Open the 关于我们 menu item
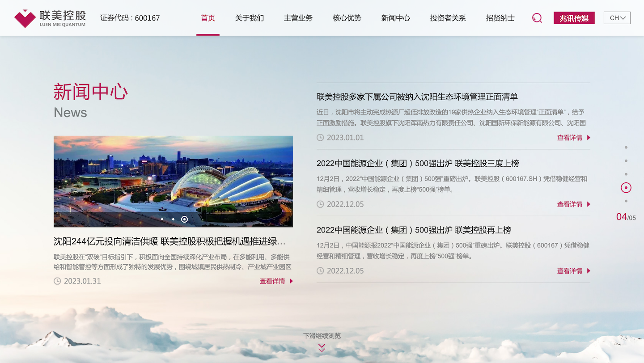Image resolution: width=644 pixels, height=363 pixels. (249, 18)
